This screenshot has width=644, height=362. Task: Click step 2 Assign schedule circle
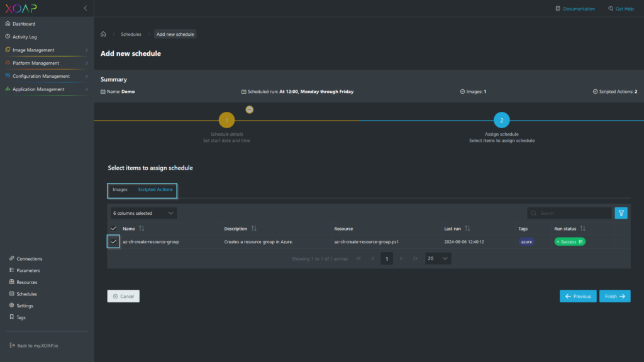click(x=501, y=120)
